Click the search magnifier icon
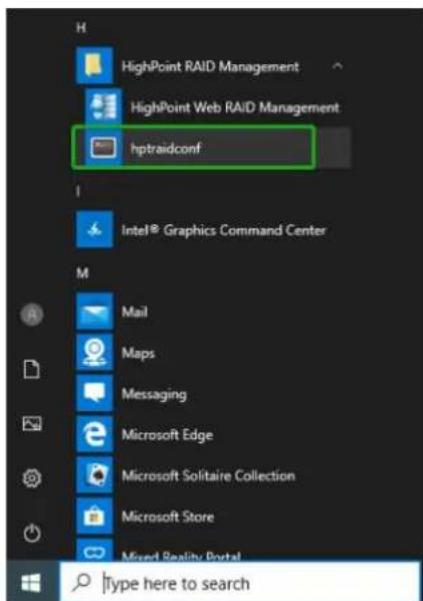 81,583
